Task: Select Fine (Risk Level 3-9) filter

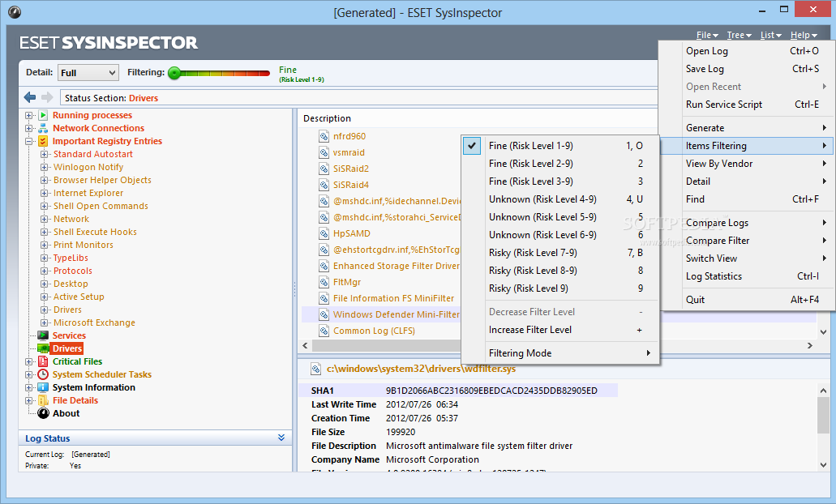Action: 559,182
